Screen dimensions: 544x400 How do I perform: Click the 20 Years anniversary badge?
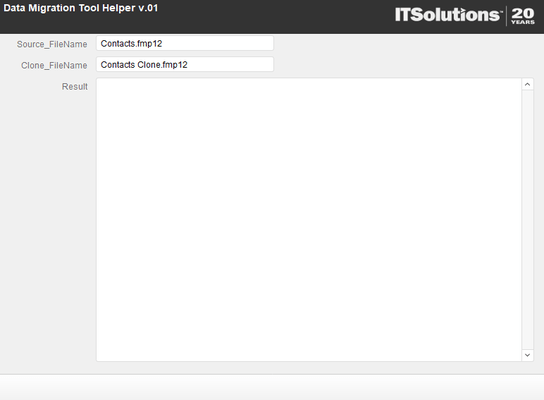click(523, 16)
